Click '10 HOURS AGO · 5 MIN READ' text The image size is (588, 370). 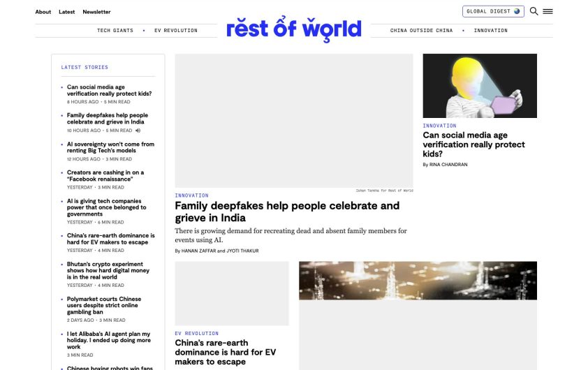click(99, 131)
